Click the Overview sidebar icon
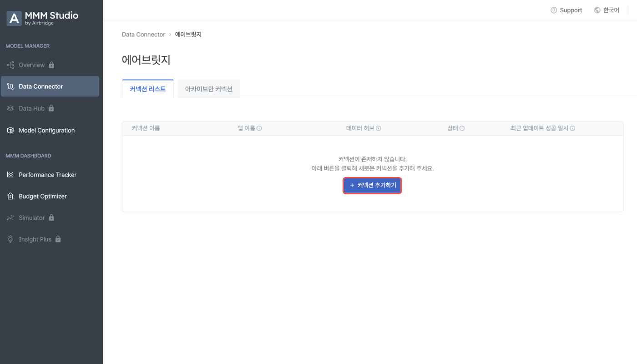Image resolution: width=637 pixels, height=364 pixels. click(x=10, y=65)
